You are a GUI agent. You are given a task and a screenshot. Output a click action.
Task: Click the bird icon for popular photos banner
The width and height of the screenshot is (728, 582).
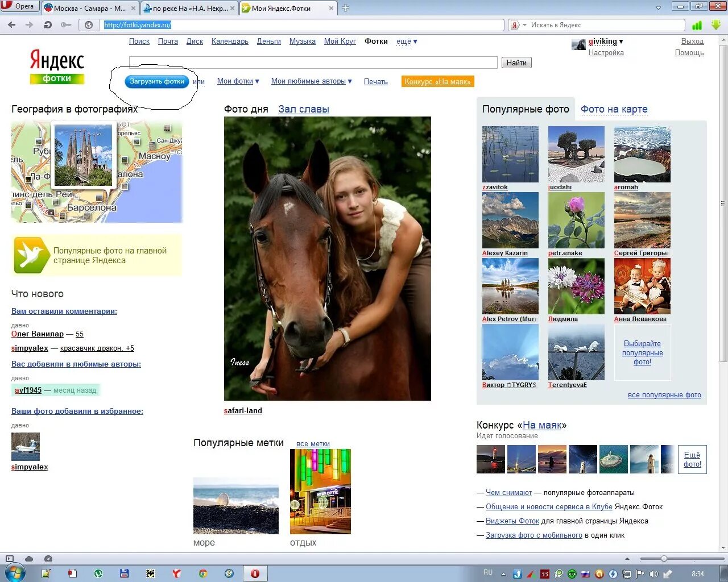coord(31,255)
